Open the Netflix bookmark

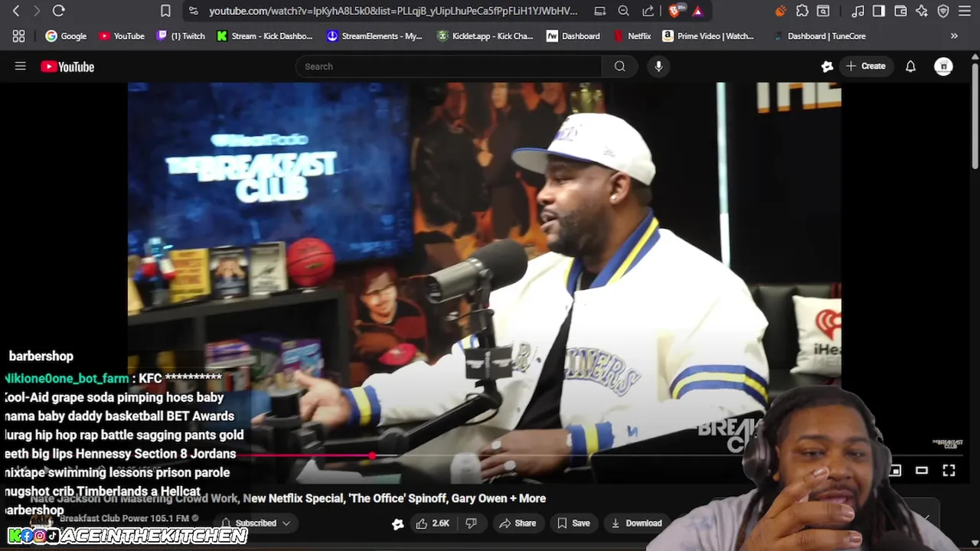(x=632, y=36)
